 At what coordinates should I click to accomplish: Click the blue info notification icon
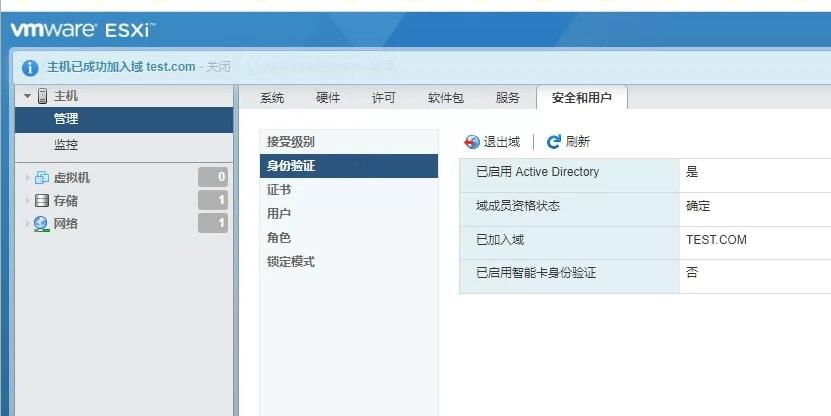30,67
